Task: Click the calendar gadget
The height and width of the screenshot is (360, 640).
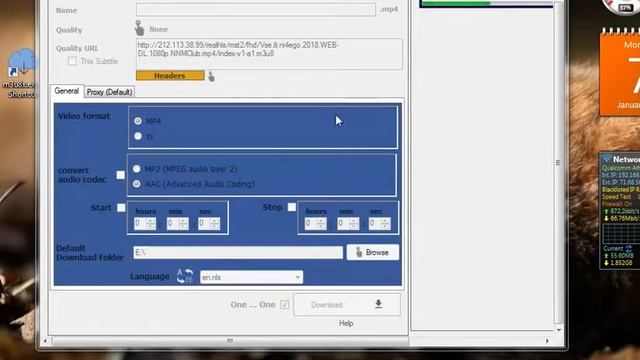Action: click(x=620, y=73)
